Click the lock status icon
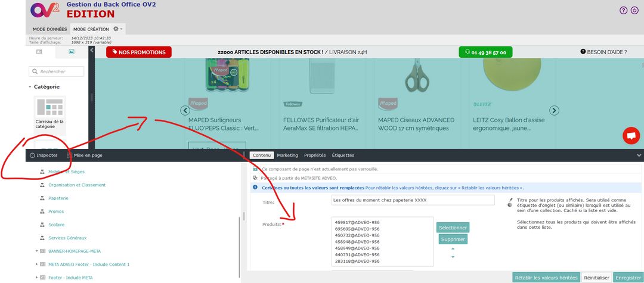The height and width of the screenshot is (283, 644). (255, 169)
